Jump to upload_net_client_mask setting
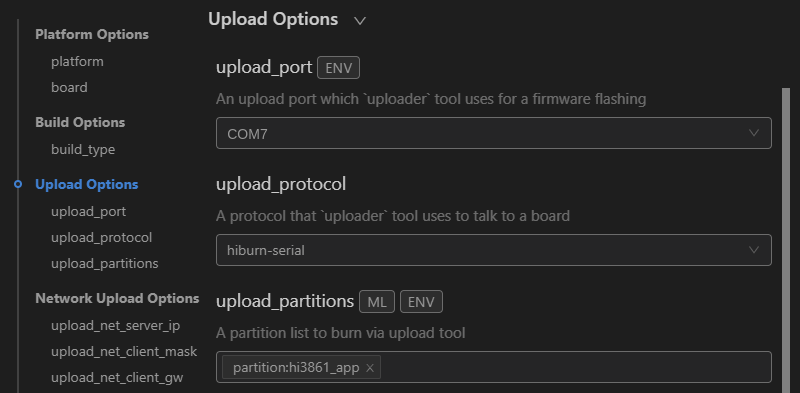 tap(124, 352)
